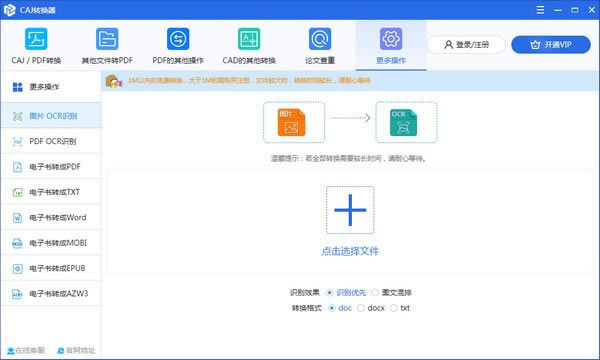
Task: Click the 开通VIP button
Action: pos(551,45)
